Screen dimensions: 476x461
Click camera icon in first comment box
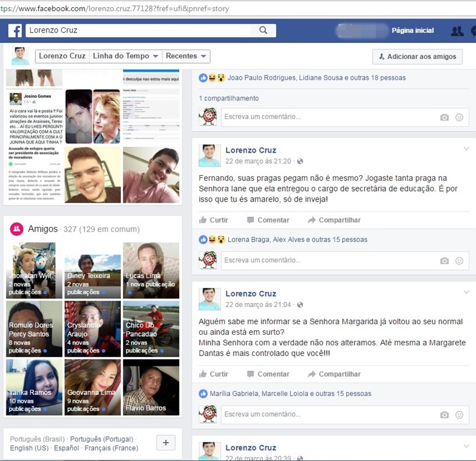point(445,117)
